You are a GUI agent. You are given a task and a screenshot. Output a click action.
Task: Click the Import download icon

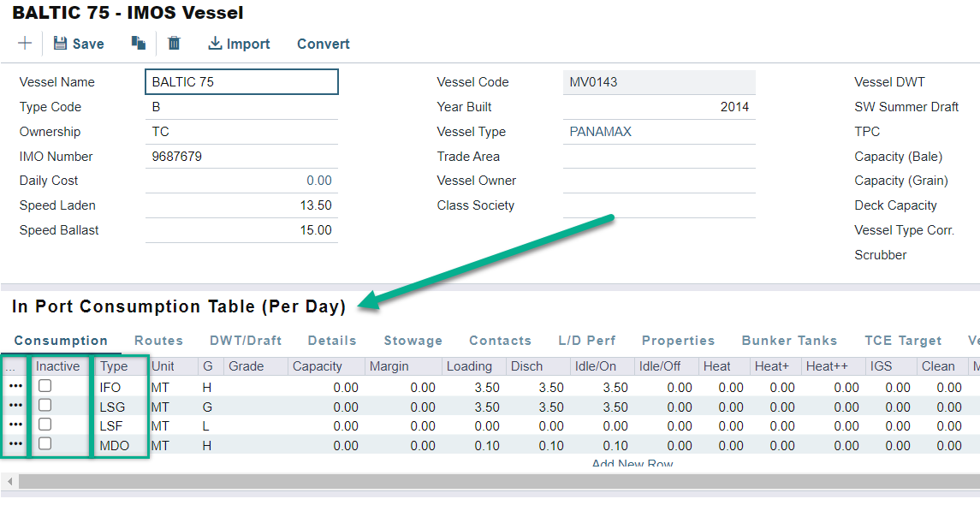pos(215,44)
